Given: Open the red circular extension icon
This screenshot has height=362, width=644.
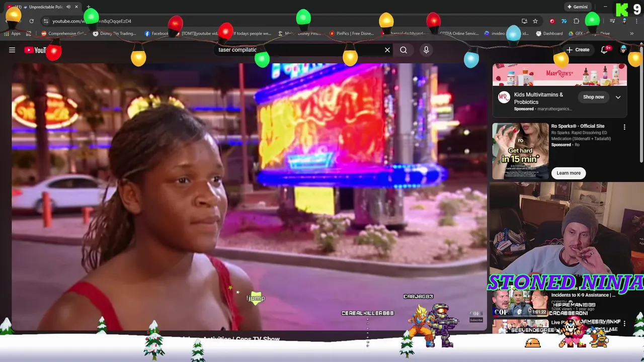Looking at the screenshot, I should (552, 21).
